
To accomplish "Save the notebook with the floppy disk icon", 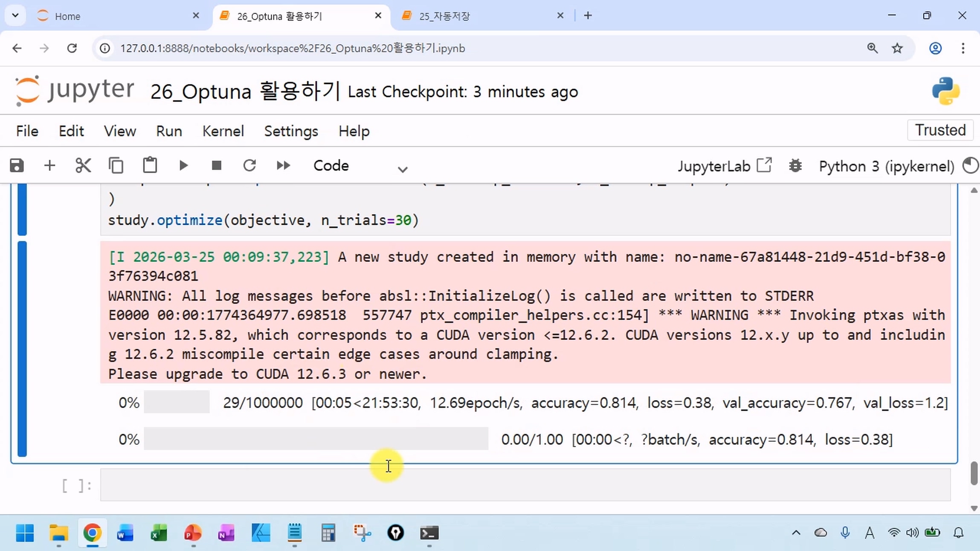I will tap(17, 165).
